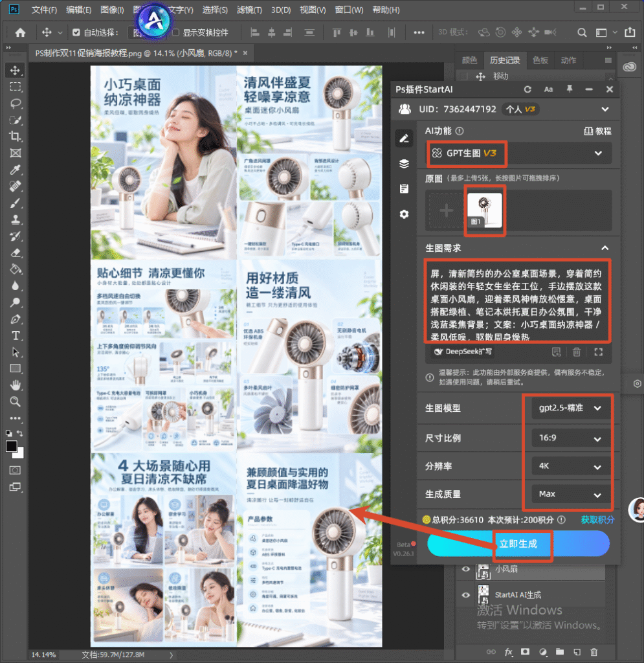Click the 立即生成 button

coord(518,544)
